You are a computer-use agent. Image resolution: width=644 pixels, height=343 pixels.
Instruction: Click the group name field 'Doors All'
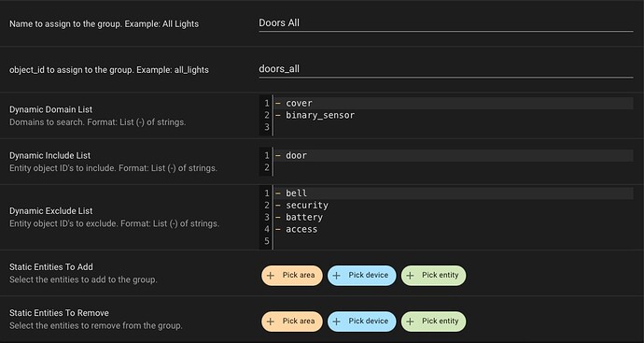(445, 23)
